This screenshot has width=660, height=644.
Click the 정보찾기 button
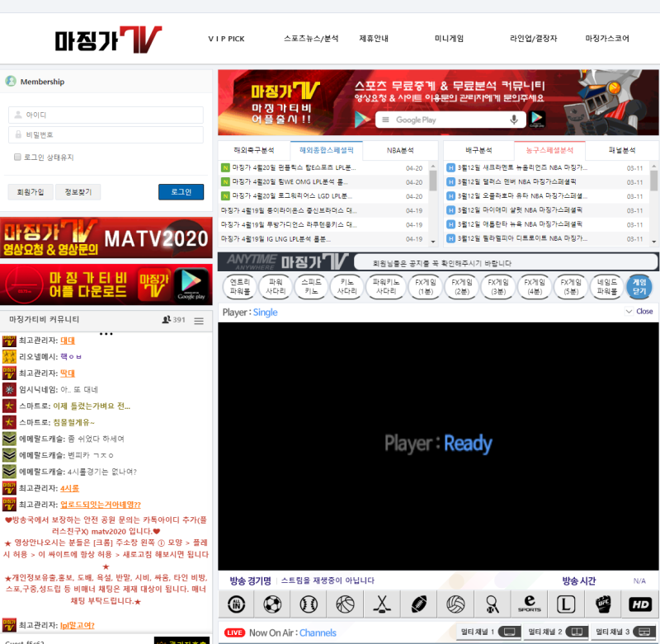coord(78,192)
